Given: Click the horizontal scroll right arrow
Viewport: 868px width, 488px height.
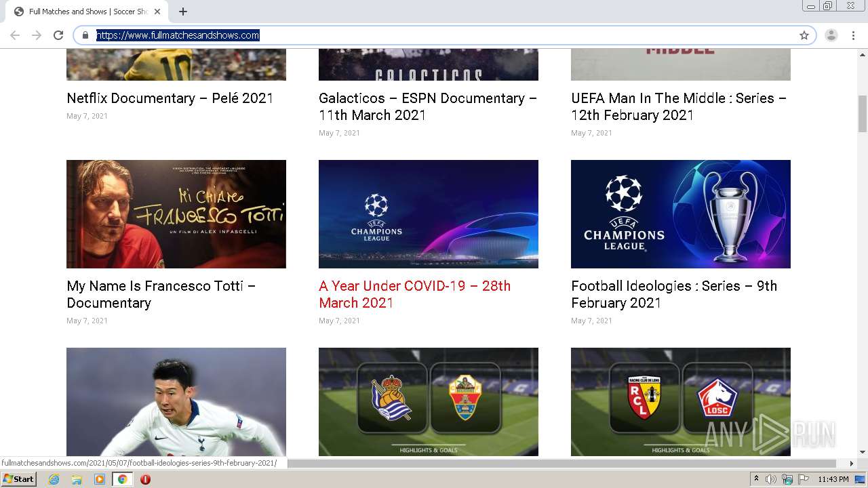Looking at the screenshot, I should pos(852,464).
